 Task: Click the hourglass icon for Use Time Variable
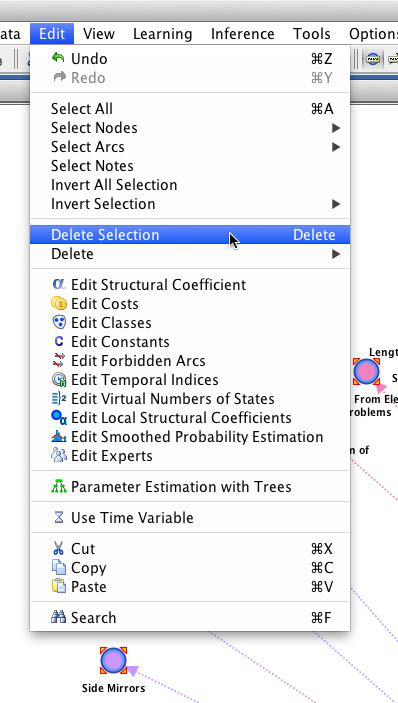click(x=59, y=517)
